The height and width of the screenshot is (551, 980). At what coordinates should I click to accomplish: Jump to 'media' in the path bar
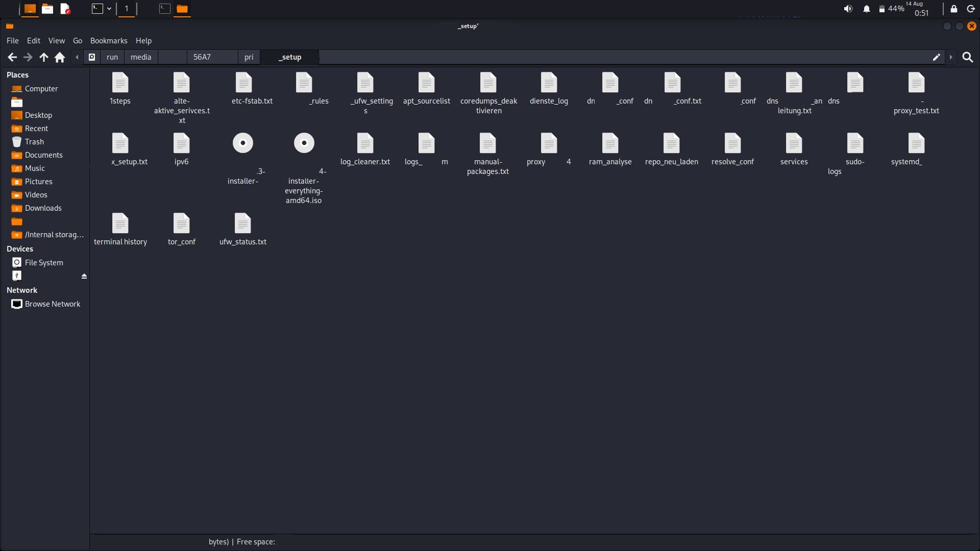(x=141, y=57)
